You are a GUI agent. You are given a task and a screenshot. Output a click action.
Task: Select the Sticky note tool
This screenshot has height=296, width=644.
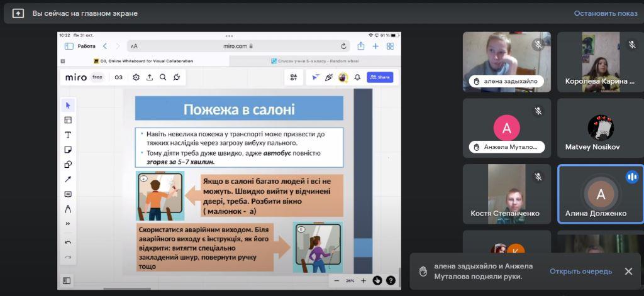[68, 150]
